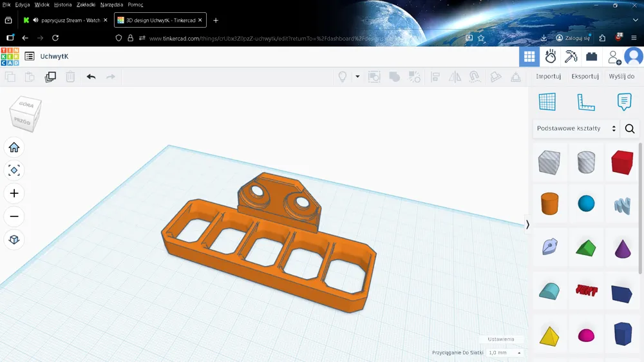
Task: Click the Copy icon in the toolbar
Action: (x=10, y=77)
